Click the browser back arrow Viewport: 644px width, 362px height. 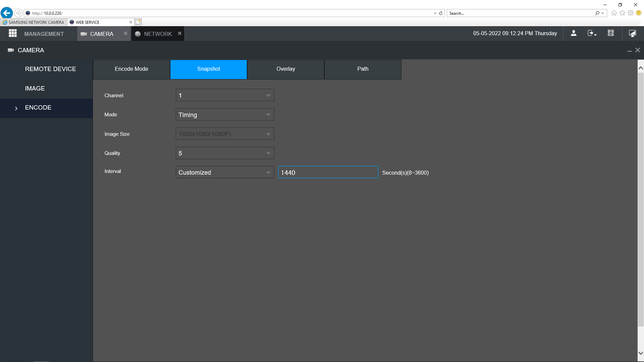tap(7, 13)
